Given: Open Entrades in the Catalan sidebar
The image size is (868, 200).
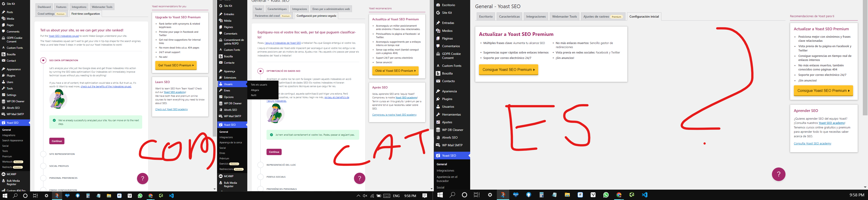Looking at the screenshot, I should 229,14.
